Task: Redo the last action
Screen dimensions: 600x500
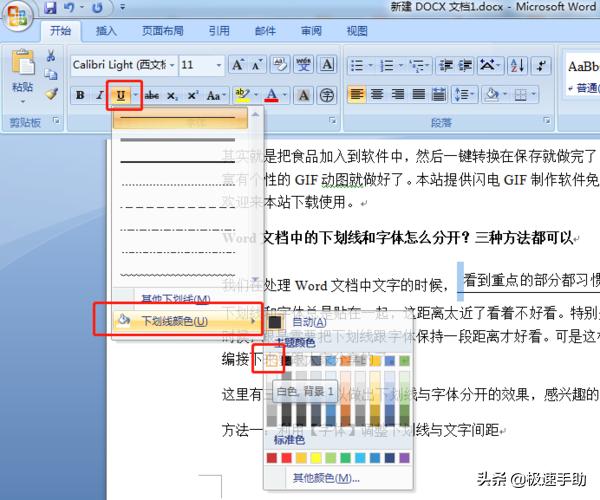Action: 98,8
